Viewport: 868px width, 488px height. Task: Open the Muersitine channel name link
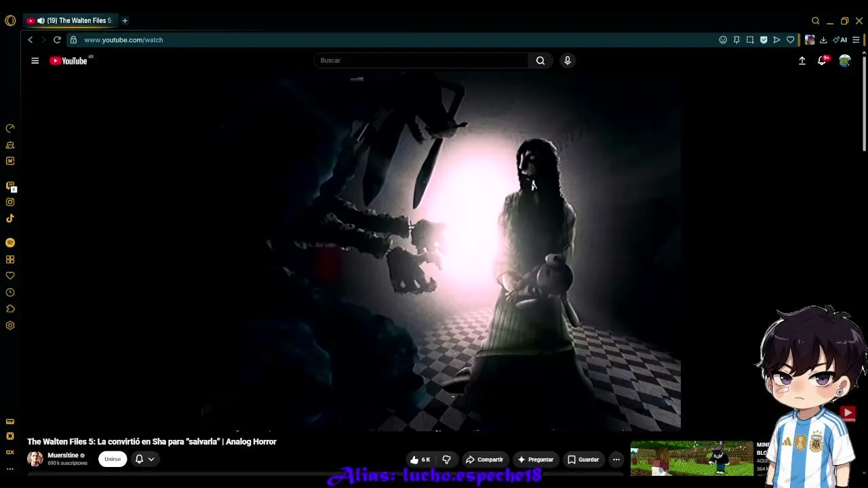coord(63,455)
